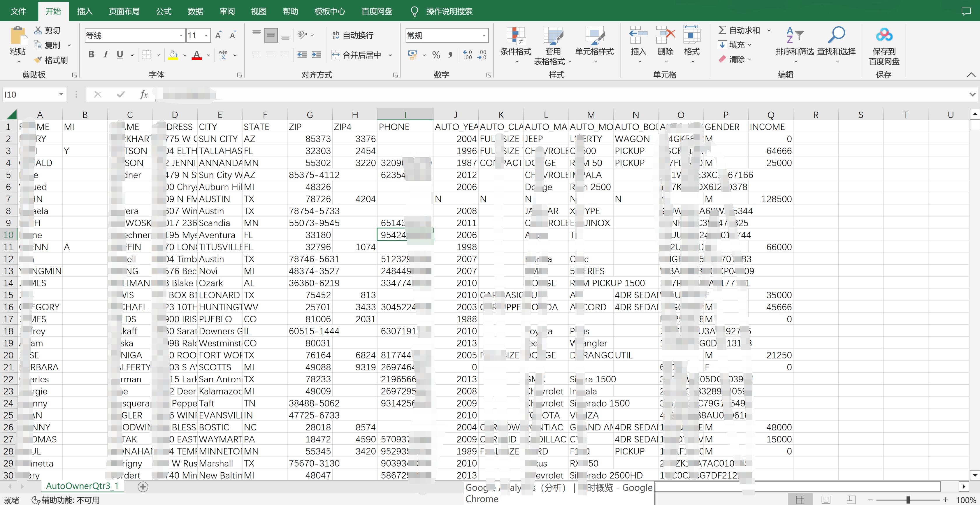
Task: Expand the Name Box I10 dropdown
Action: coord(61,94)
